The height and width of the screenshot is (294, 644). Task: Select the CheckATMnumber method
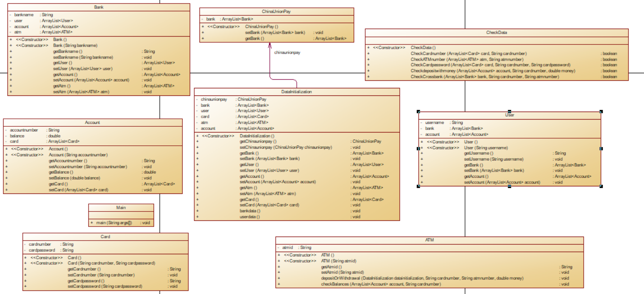click(467, 59)
